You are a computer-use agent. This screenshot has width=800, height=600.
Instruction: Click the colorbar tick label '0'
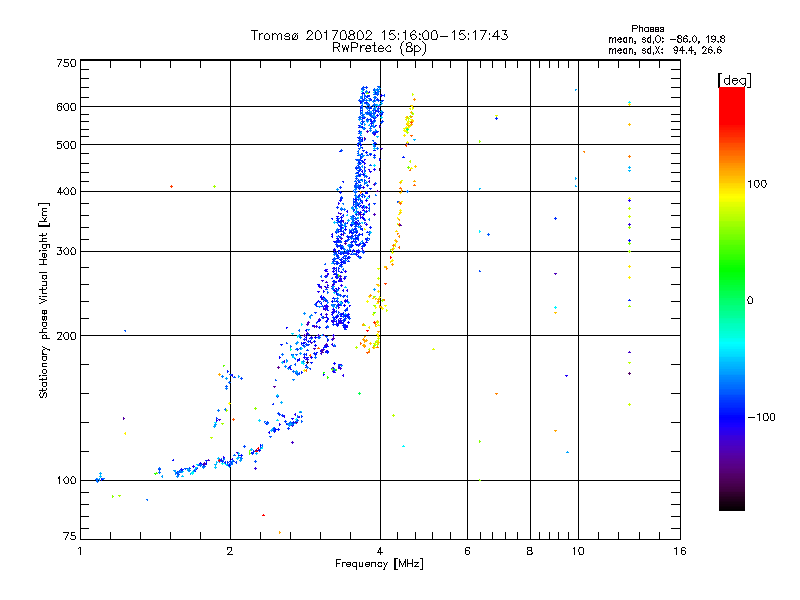click(x=750, y=300)
